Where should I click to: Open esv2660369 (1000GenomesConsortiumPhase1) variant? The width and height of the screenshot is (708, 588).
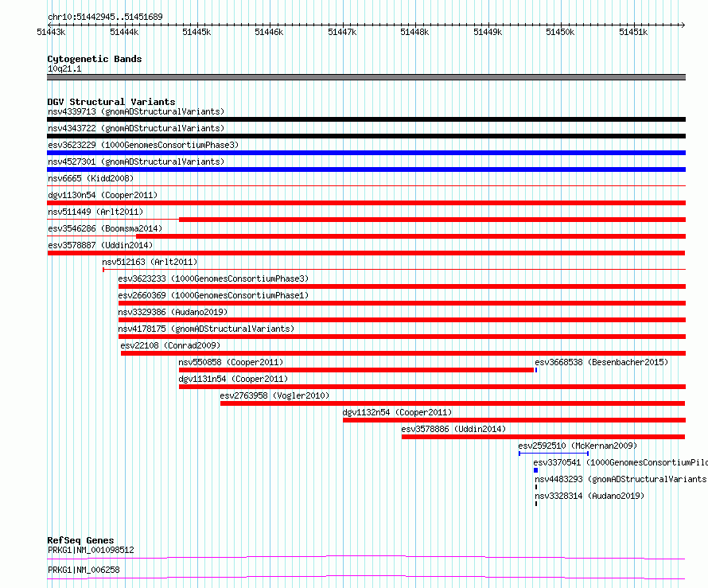pyautogui.click(x=213, y=295)
